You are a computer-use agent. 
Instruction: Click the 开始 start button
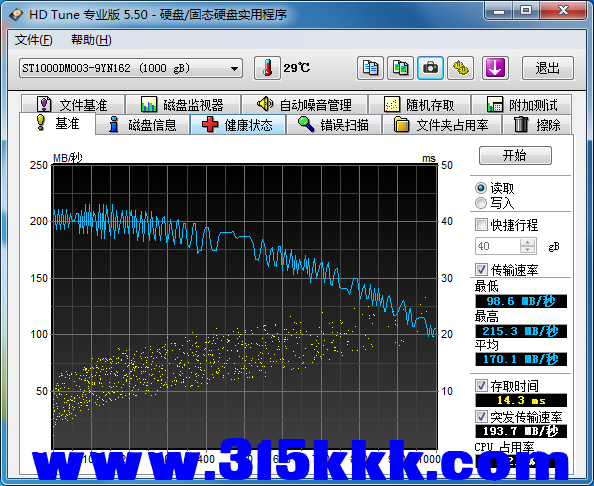pos(515,155)
